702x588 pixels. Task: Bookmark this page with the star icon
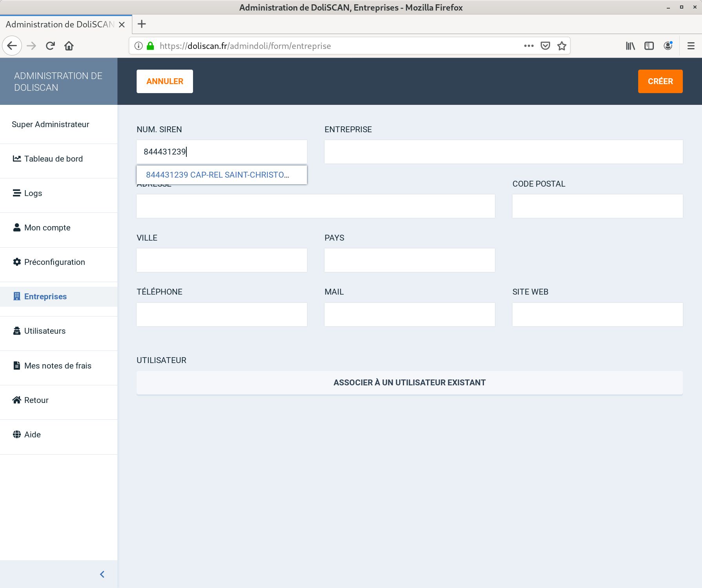[562, 46]
